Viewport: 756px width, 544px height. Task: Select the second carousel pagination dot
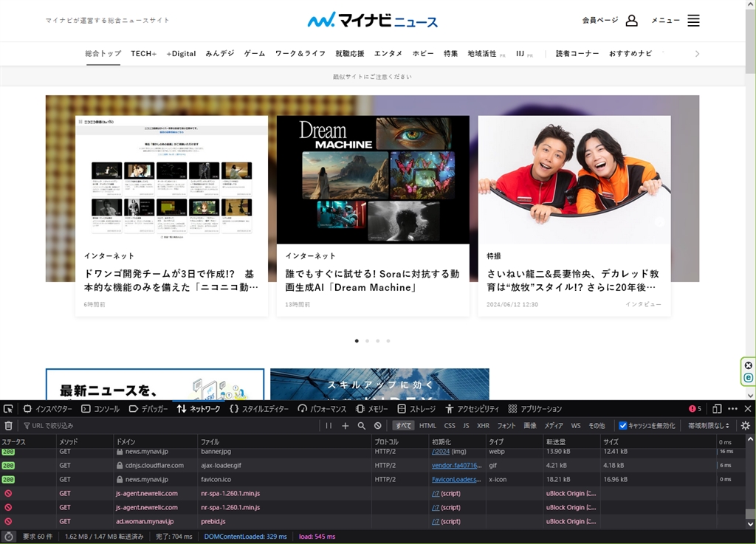[367, 341]
